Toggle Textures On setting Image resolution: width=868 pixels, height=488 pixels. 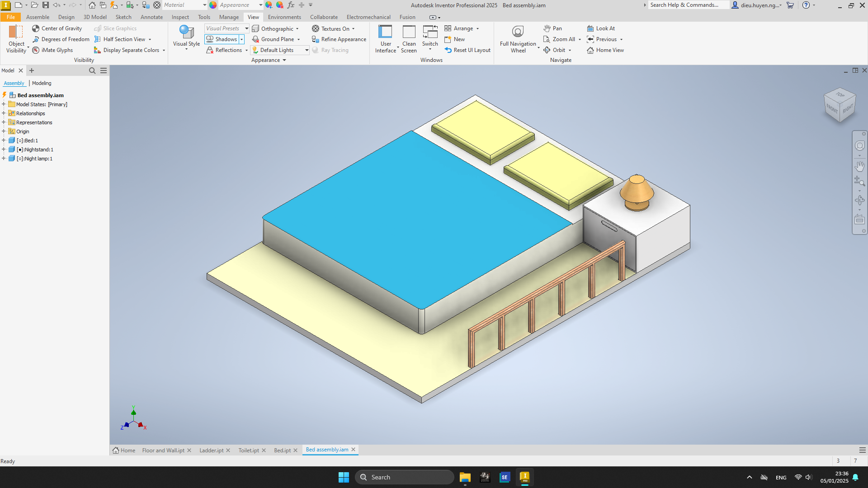coord(331,28)
